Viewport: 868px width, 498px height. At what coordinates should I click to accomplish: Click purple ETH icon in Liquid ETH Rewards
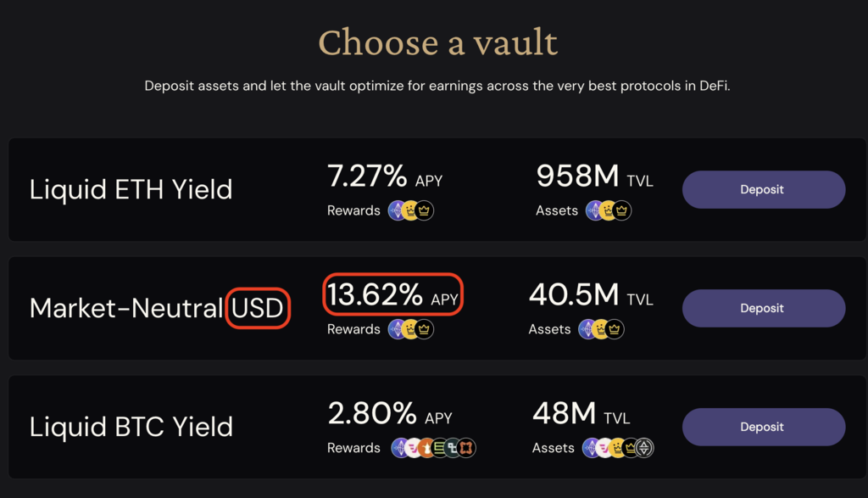(398, 210)
